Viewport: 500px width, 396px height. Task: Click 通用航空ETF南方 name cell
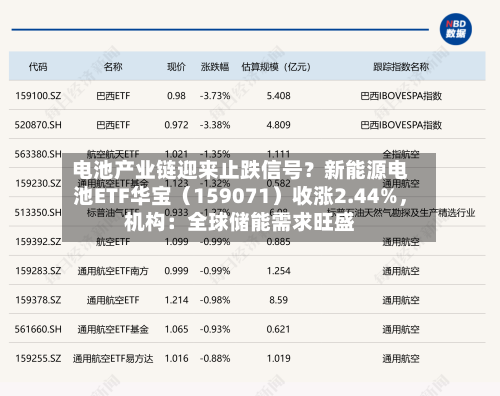[x=113, y=271]
